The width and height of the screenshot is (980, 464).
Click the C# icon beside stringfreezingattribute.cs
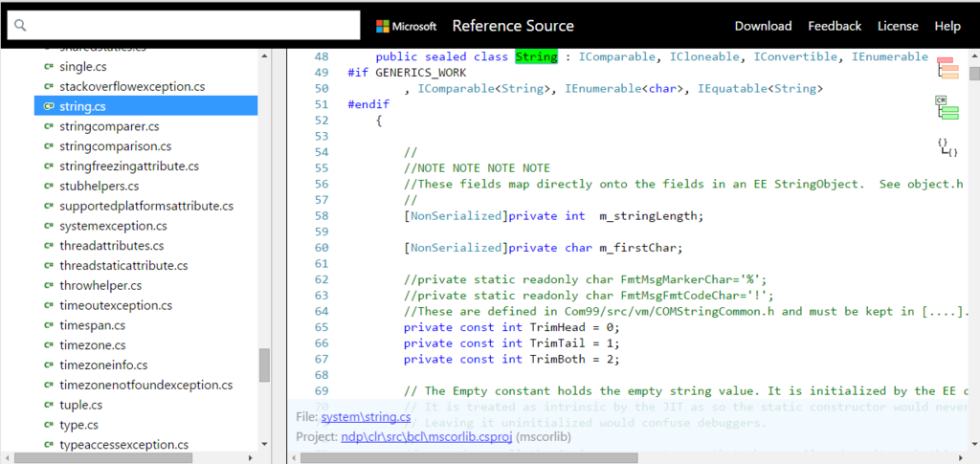coord(48,166)
